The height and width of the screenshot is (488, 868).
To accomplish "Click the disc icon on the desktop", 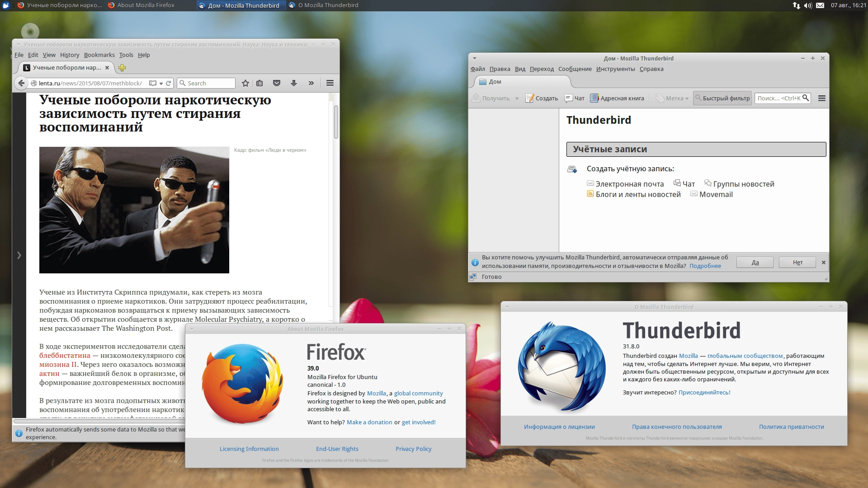I will (30, 32).
